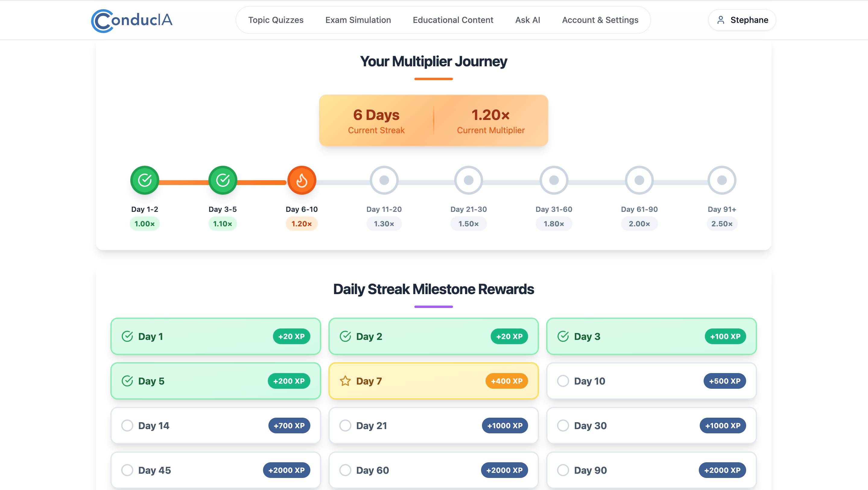Click the 1.20x multiplier badge under Day 6-10
This screenshot has width=868, height=490.
click(x=302, y=223)
